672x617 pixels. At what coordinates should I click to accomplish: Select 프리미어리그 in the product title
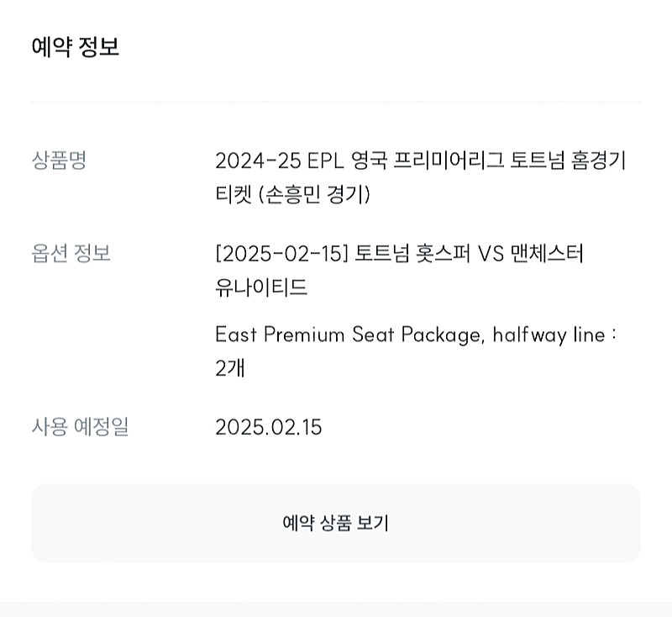(x=449, y=161)
